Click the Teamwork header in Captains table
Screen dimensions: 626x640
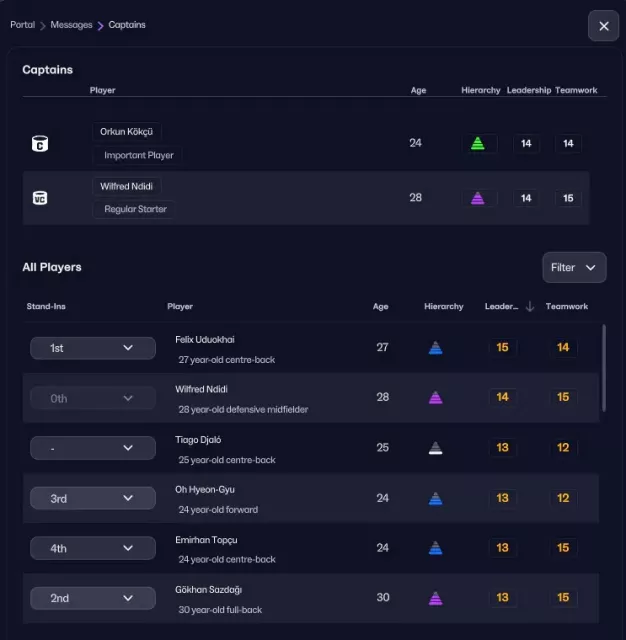(576, 90)
